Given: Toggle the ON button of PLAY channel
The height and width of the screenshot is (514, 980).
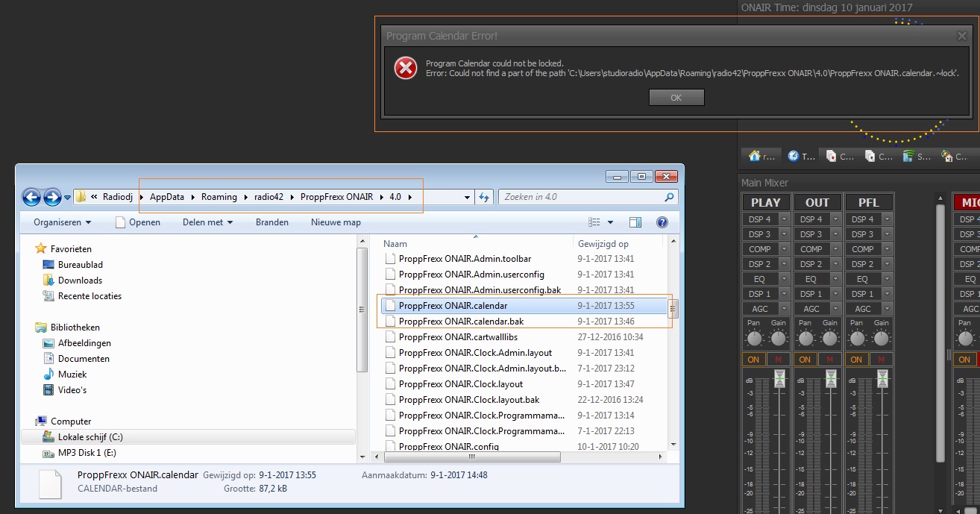Looking at the screenshot, I should point(753,360).
